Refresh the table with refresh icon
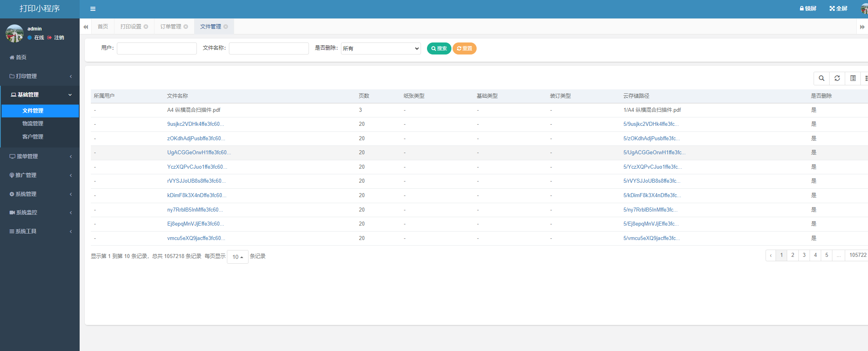The height and width of the screenshot is (351, 868). (x=837, y=78)
